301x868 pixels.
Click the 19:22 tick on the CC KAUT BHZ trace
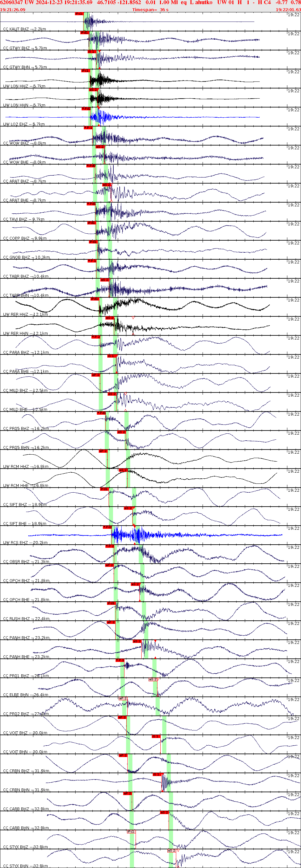pyautogui.click(x=294, y=15)
